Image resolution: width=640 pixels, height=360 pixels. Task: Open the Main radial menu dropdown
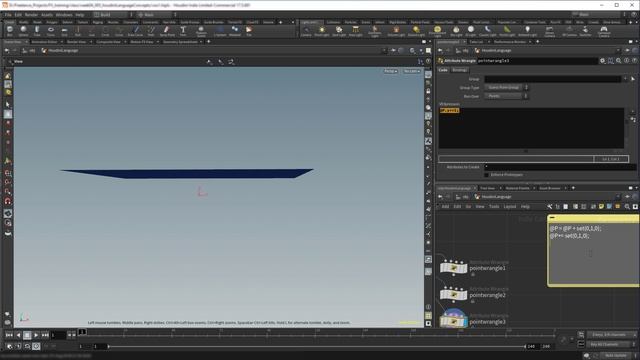[x=156, y=15]
